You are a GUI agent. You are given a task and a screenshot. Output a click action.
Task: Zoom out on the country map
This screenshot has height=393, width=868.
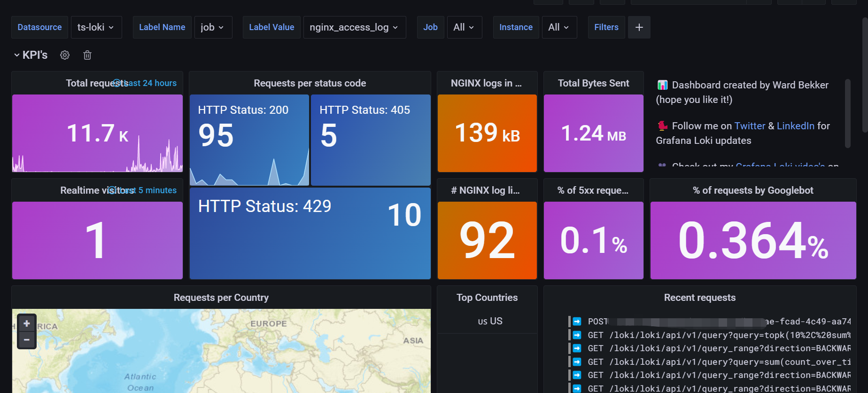pos(27,339)
